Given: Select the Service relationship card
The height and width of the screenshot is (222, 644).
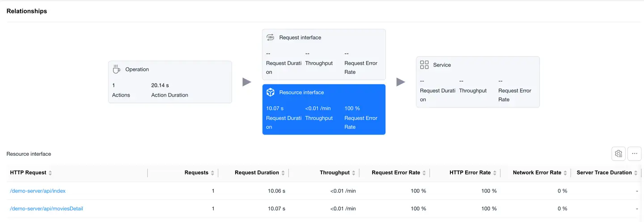Looking at the screenshot, I should pos(478,82).
